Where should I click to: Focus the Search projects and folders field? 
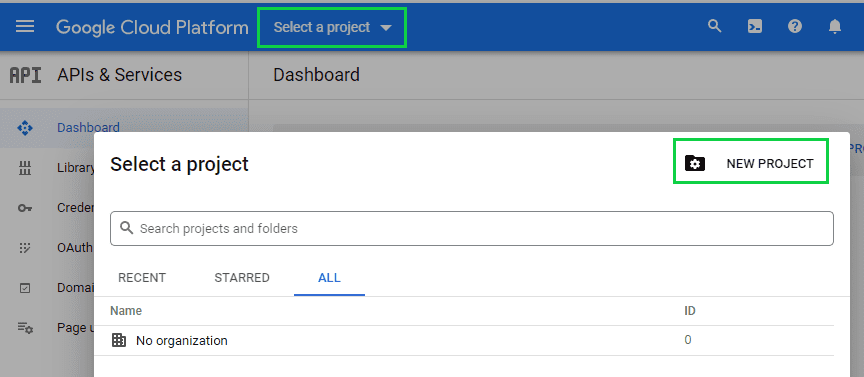pyautogui.click(x=472, y=228)
